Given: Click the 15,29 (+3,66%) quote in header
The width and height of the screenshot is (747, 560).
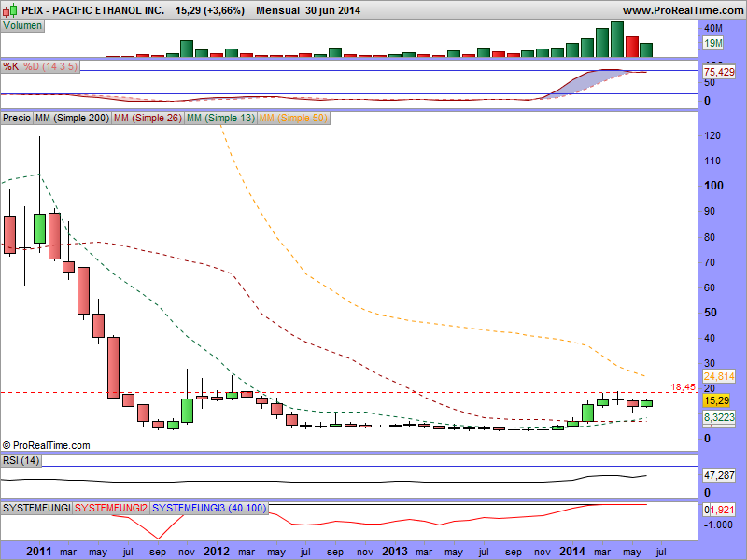Looking at the screenshot, I should 210,10.
